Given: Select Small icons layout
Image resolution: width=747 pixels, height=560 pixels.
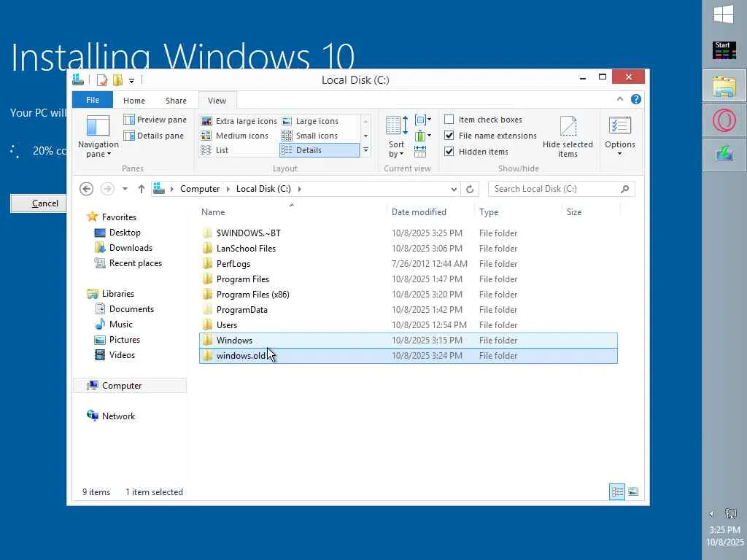Looking at the screenshot, I should point(309,136).
